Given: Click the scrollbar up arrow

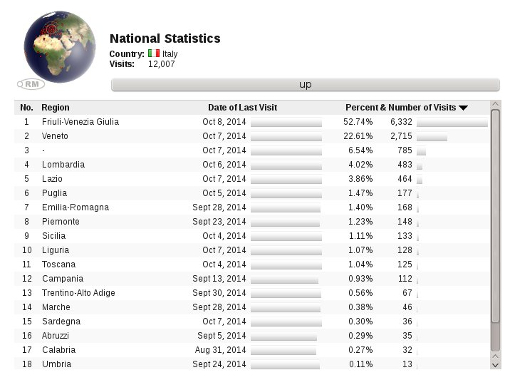Looking at the screenshot, I should [495, 104].
